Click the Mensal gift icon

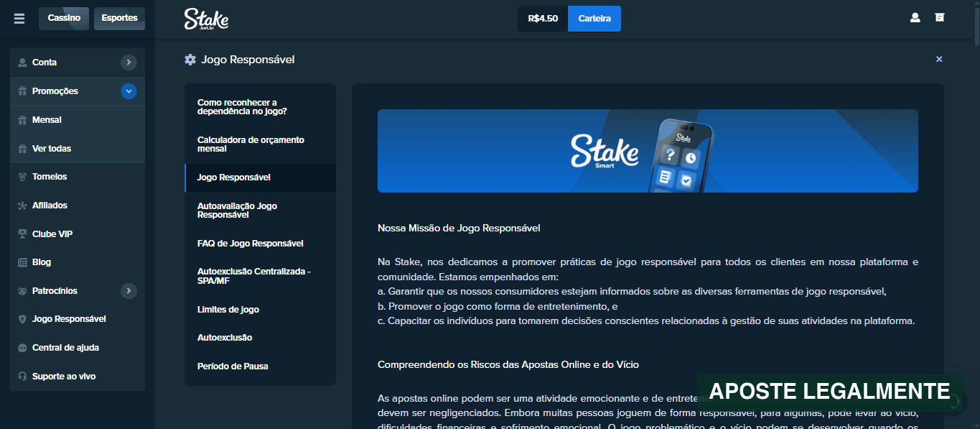(x=22, y=120)
